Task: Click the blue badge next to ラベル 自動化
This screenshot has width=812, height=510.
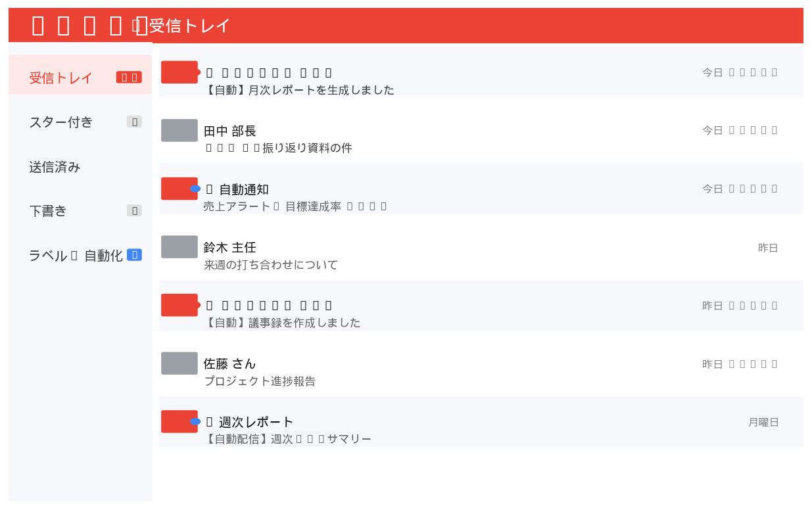Action: pos(135,254)
